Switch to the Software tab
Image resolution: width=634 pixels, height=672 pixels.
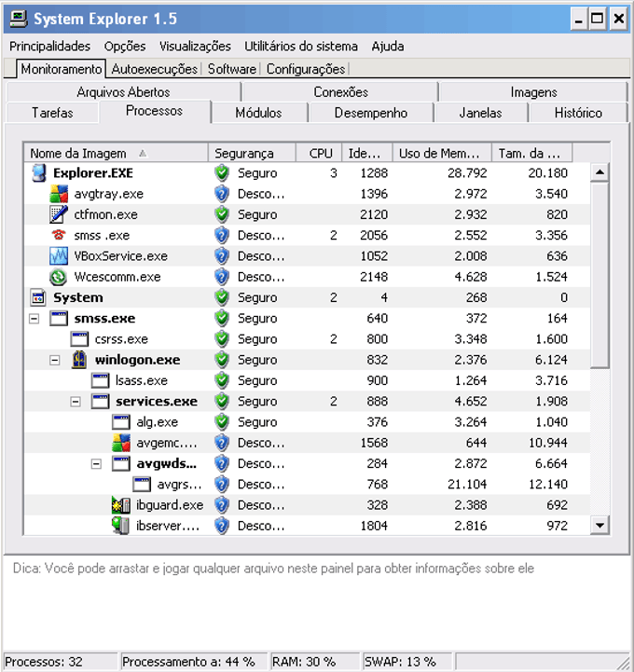tap(232, 69)
